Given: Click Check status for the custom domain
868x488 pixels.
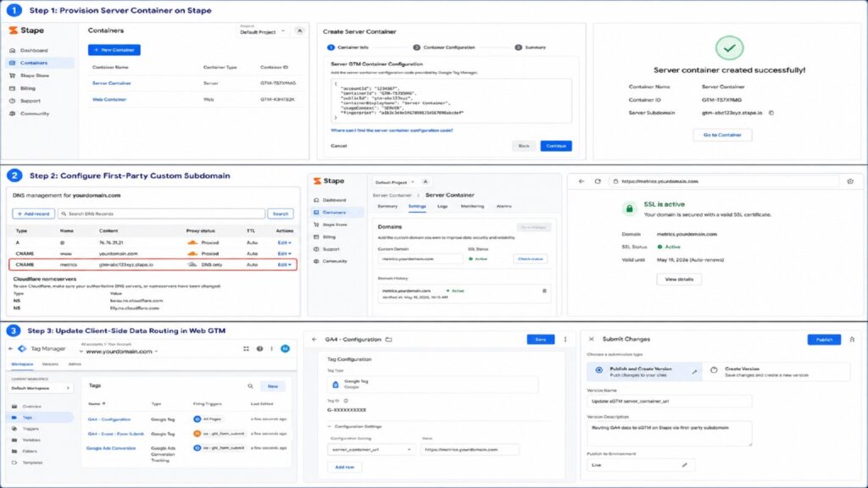Looking at the screenshot, I should 531,259.
